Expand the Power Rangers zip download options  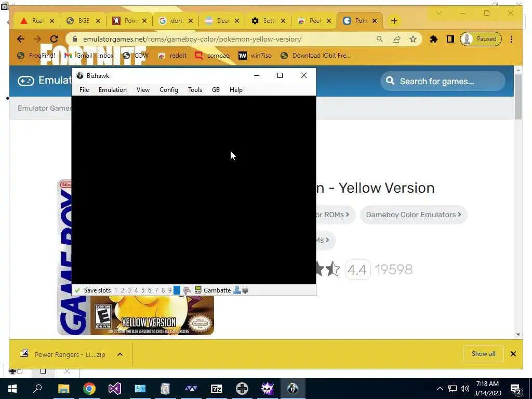(120, 354)
